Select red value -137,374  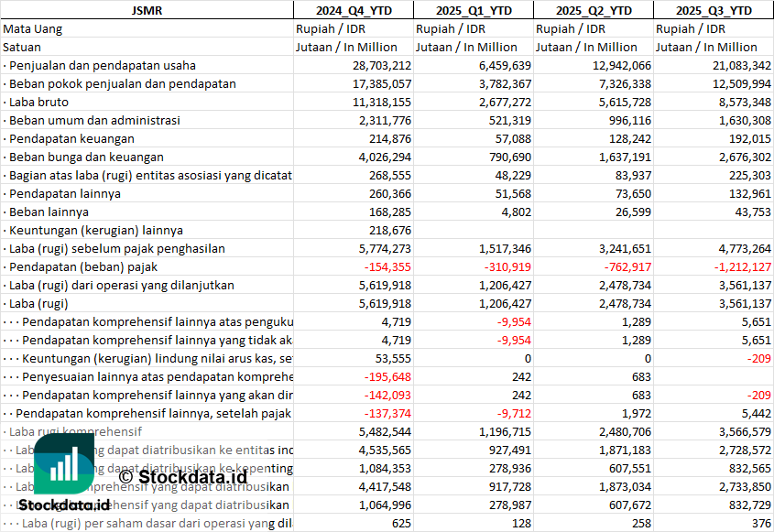387,413
